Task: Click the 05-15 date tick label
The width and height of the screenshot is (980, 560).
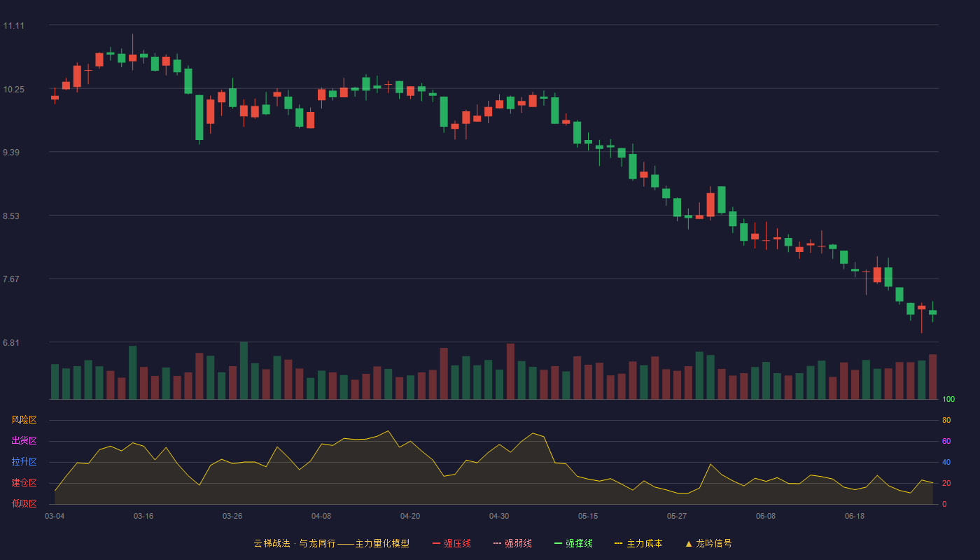Action: coord(588,516)
